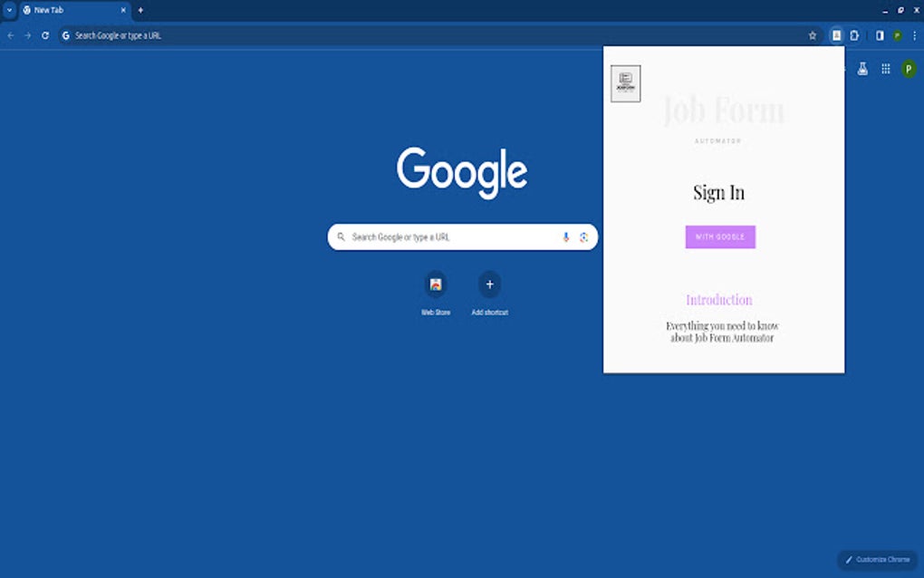This screenshot has width=924, height=578.
Task: Open the Chrome three-dot menu
Action: pos(914,35)
